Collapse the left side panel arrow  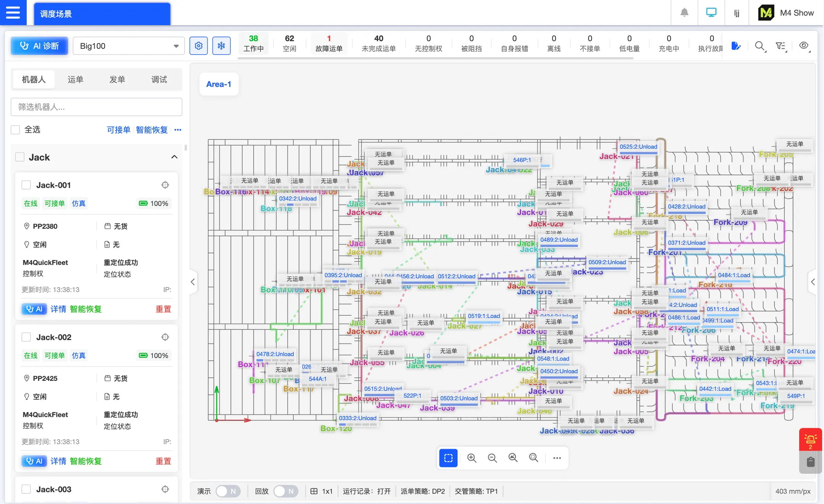click(x=193, y=282)
